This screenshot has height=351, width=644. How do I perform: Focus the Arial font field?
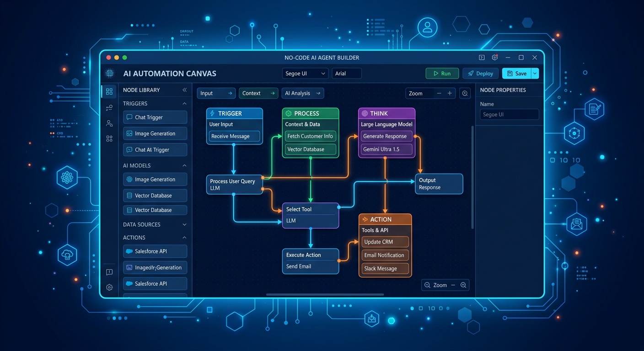tap(346, 74)
